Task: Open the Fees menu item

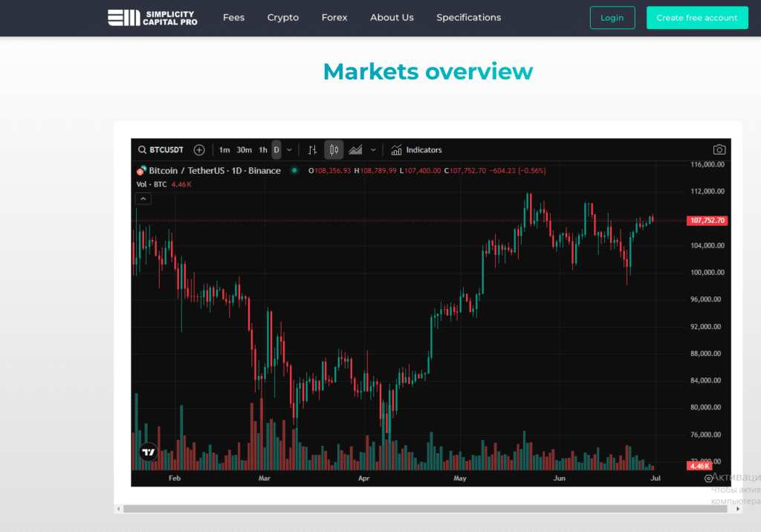Action: 233,18
